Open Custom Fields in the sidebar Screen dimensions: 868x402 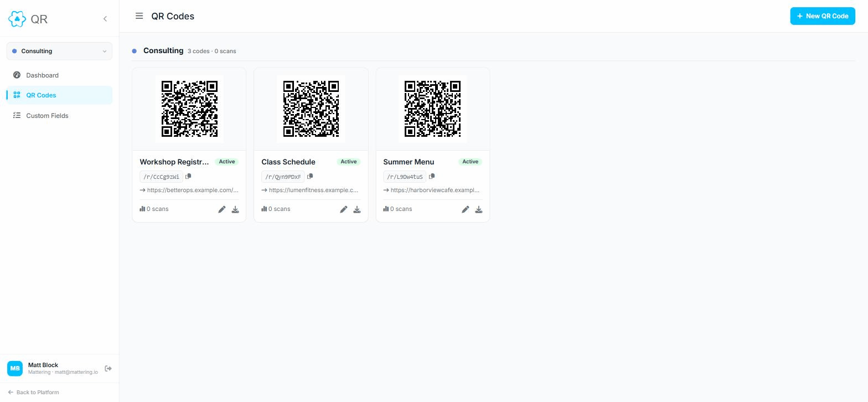[59, 116]
